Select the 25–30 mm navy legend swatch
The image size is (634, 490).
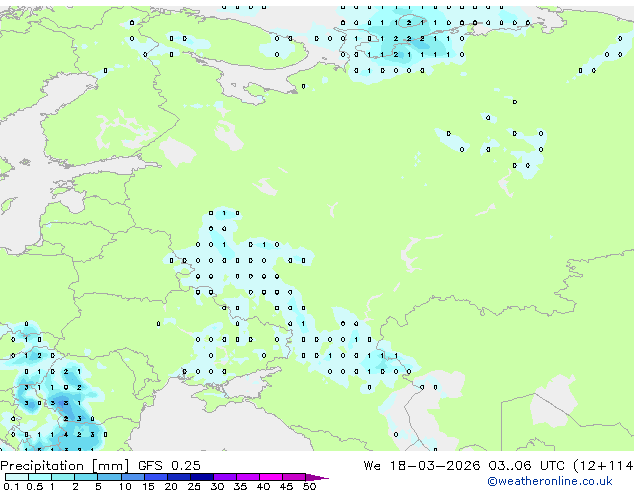[x=202, y=477]
